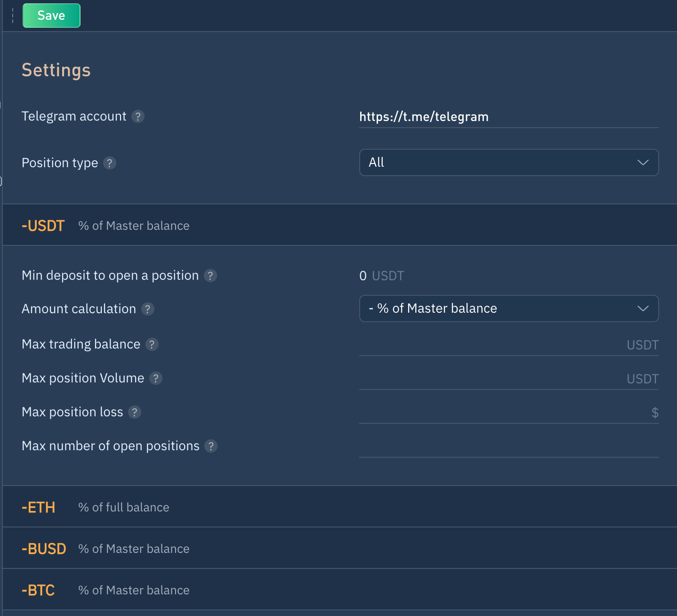Click the Max position loss help icon
This screenshot has height=616, width=677.
[135, 412]
